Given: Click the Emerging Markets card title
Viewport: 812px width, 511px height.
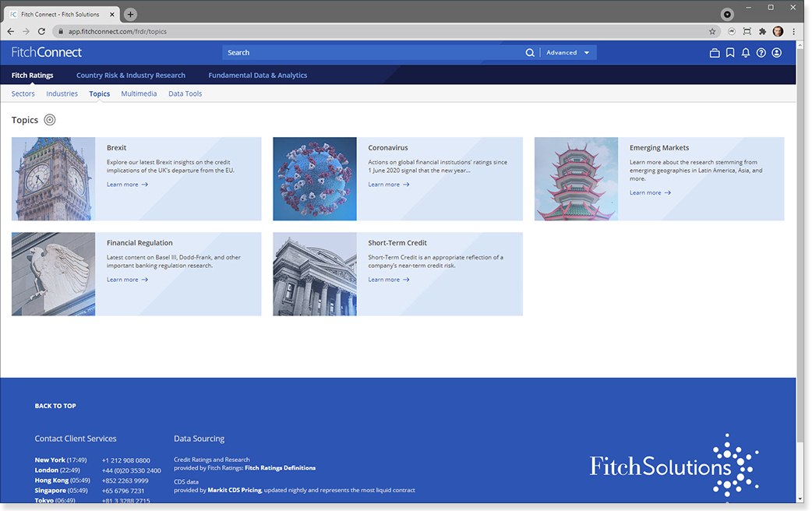Looking at the screenshot, I should (x=659, y=148).
